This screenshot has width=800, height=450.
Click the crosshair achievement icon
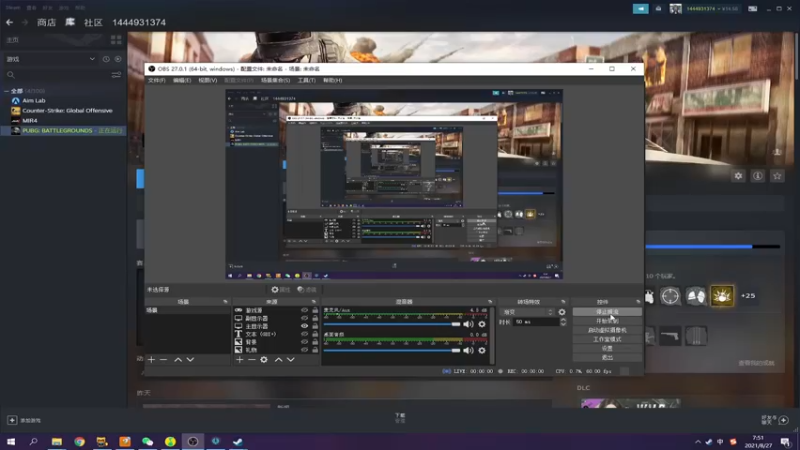click(670, 296)
